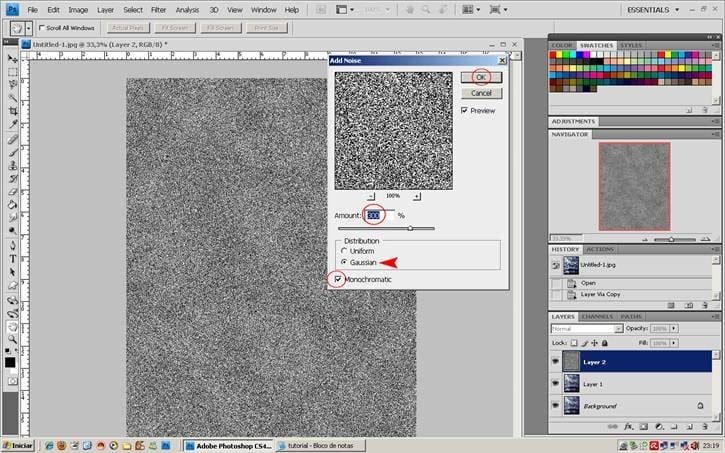The height and width of the screenshot is (453, 725).
Task: Open the Fill slider arrow
Action: pos(674,343)
